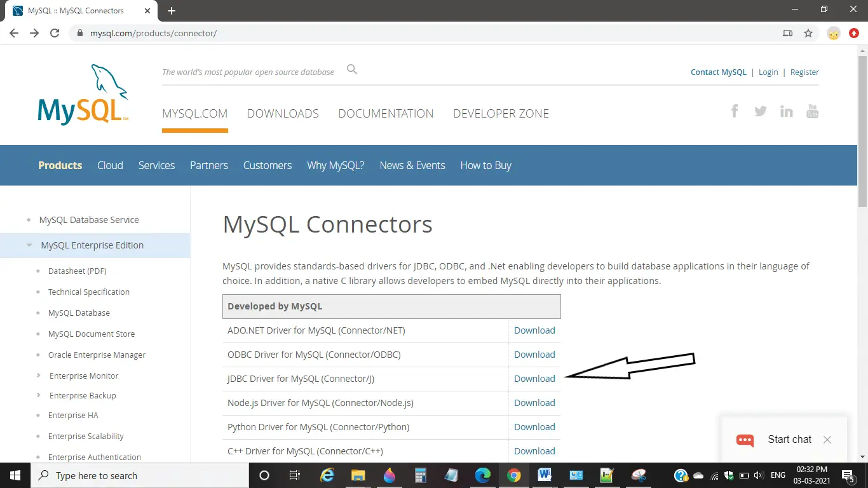Open Calculator from taskbar
The image size is (868, 488).
[420, 475]
